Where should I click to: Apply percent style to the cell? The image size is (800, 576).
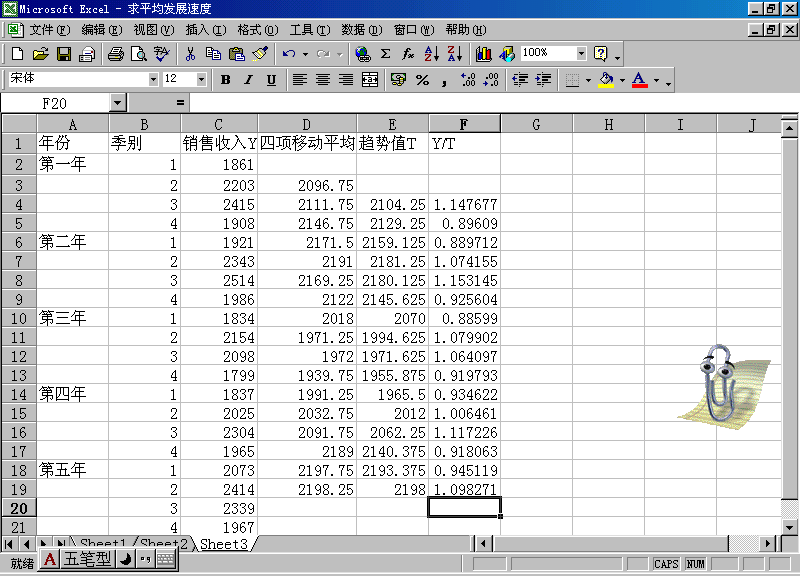422,80
